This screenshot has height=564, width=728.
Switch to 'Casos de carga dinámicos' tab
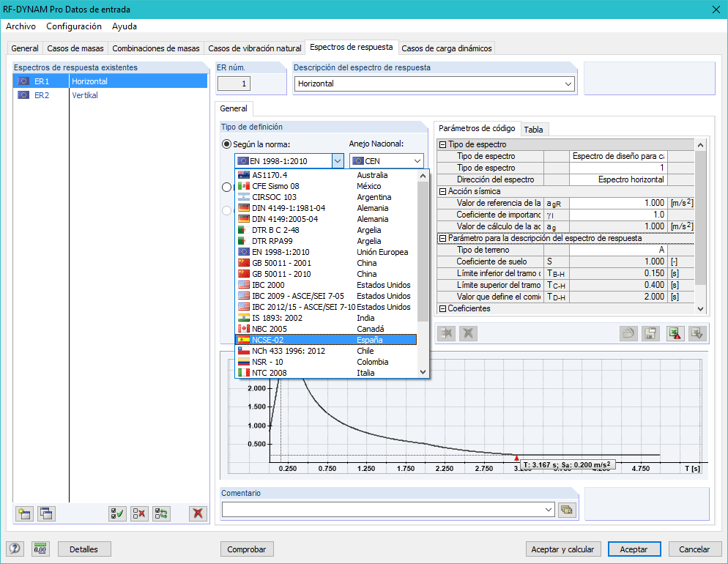coord(447,48)
